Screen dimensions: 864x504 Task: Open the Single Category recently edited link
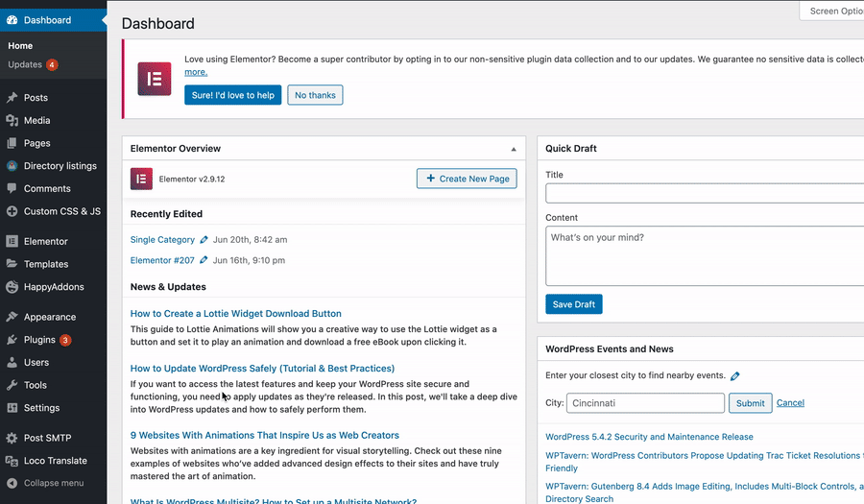[162, 240]
